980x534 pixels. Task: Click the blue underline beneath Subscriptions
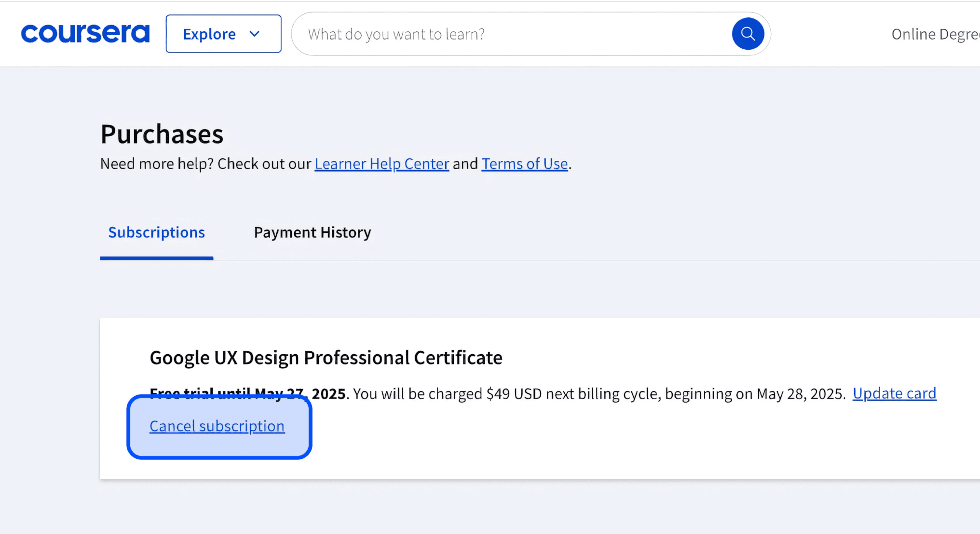coord(156,258)
